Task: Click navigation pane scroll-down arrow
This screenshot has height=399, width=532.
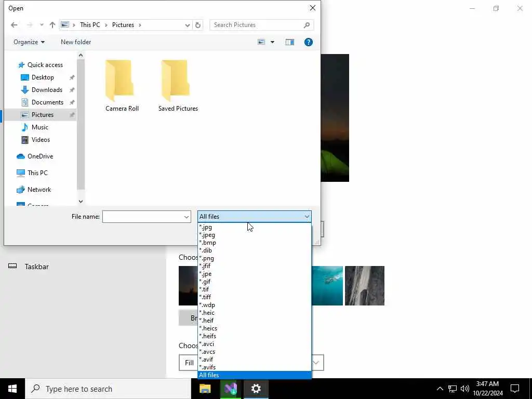Action: tap(81, 202)
